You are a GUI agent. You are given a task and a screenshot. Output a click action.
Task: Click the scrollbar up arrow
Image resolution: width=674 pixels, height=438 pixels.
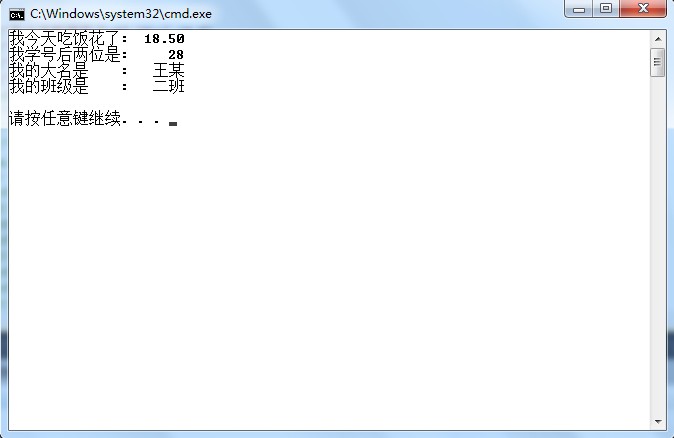point(658,39)
